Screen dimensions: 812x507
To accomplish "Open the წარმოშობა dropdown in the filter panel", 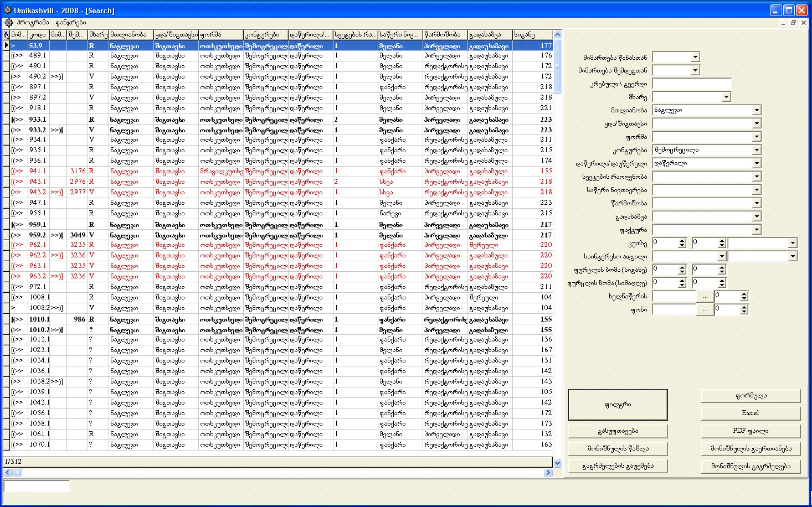I will [x=757, y=203].
